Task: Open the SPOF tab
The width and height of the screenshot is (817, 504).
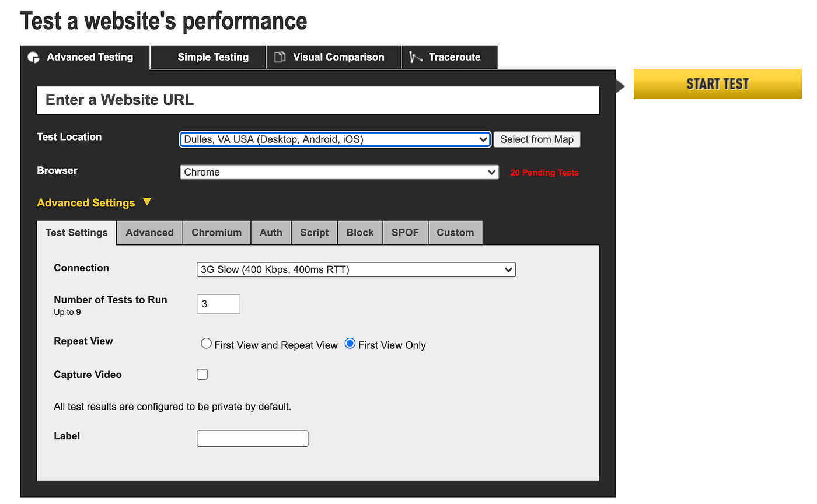Action: point(405,232)
